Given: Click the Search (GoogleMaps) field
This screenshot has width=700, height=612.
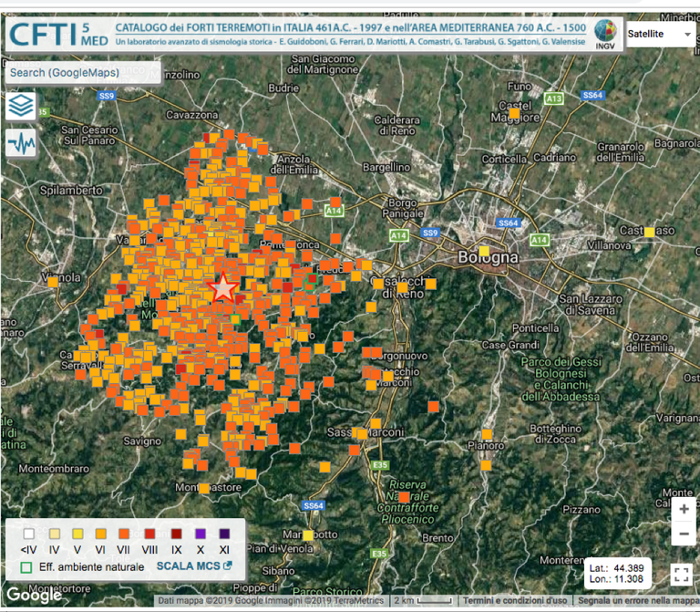Looking at the screenshot, I should click(83, 73).
